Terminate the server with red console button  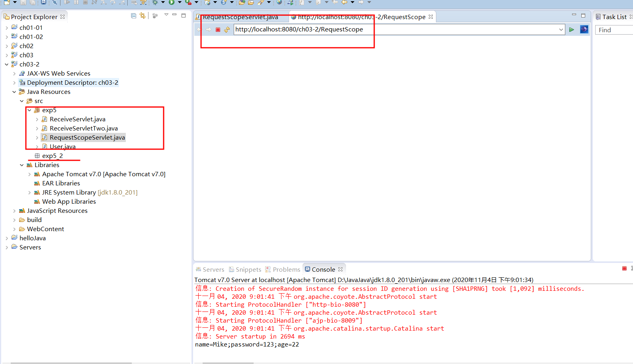coord(624,269)
